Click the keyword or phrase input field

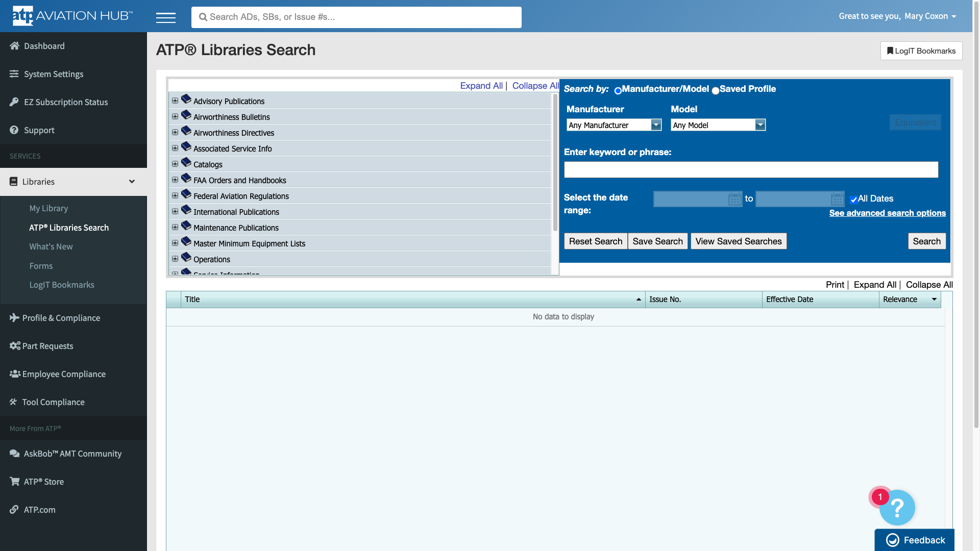click(751, 169)
